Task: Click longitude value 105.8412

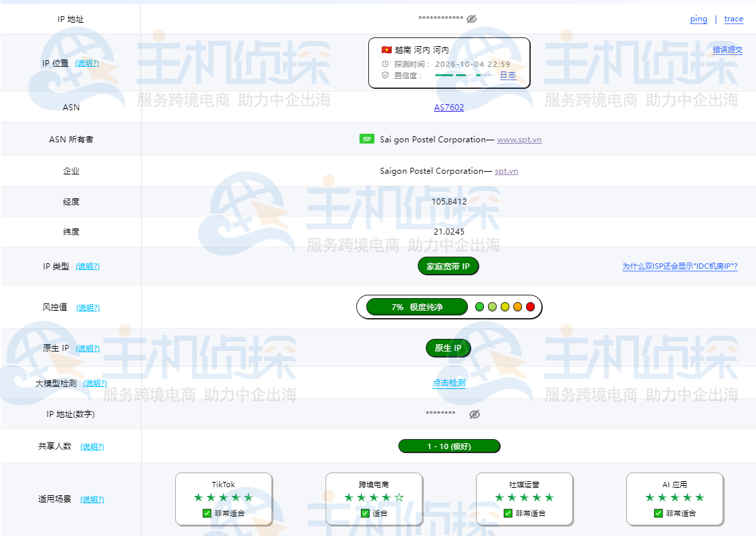Action: 449,201
